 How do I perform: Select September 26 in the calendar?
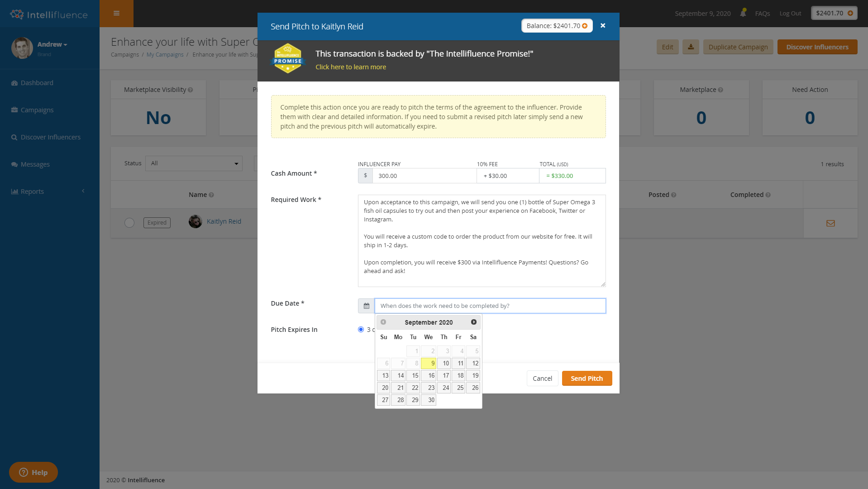473,388
